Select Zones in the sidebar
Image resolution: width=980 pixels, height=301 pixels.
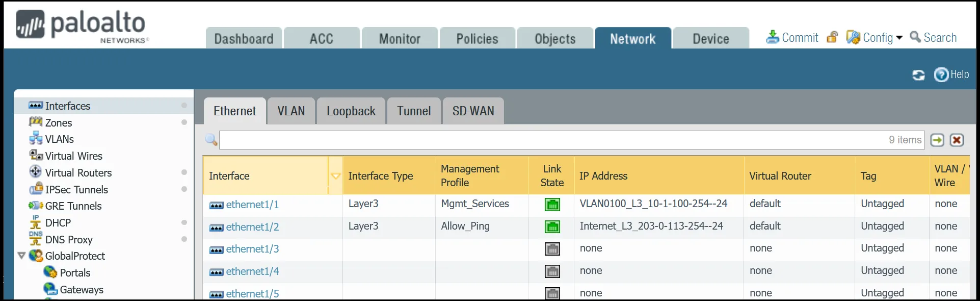[59, 122]
